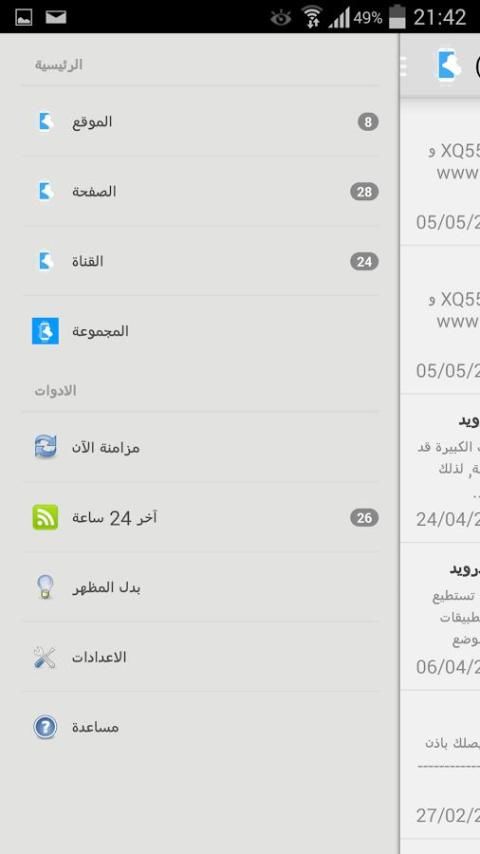Viewport: 480px width, 854px height.
Task: Tap the green RSS feed icon
Action: 45,517
